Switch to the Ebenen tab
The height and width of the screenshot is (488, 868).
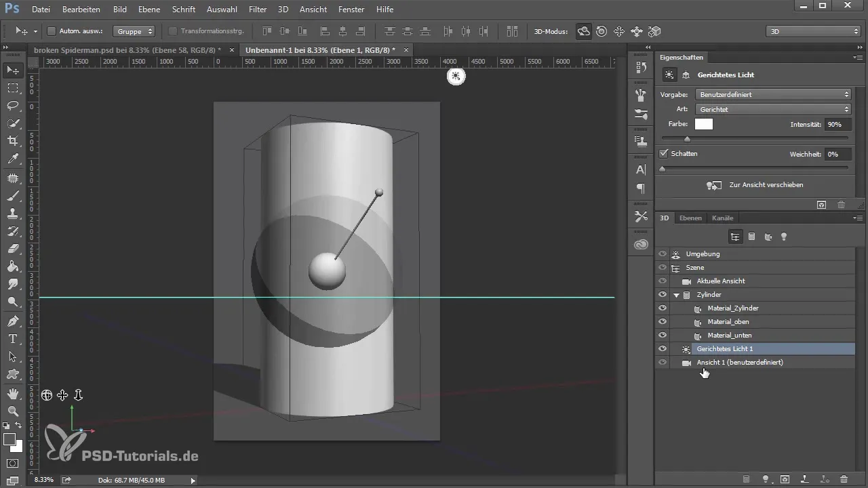pos(690,218)
